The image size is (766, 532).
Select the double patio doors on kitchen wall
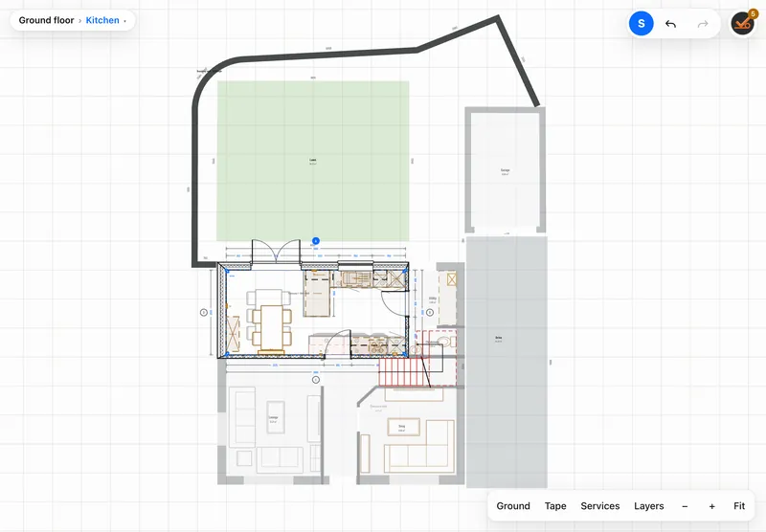click(276, 253)
